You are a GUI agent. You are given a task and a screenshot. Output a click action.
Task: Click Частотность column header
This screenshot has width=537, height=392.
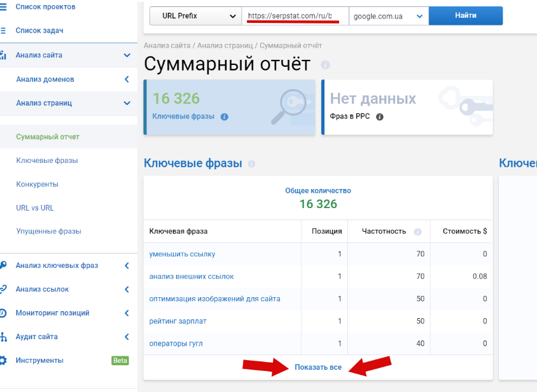384,231
